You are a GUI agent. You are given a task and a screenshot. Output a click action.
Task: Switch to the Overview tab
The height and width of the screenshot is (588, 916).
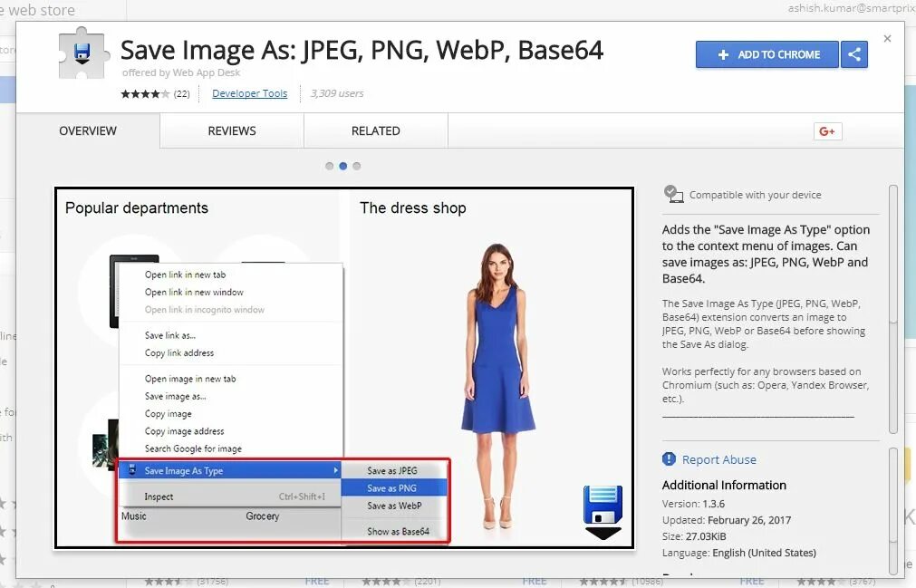coord(88,130)
